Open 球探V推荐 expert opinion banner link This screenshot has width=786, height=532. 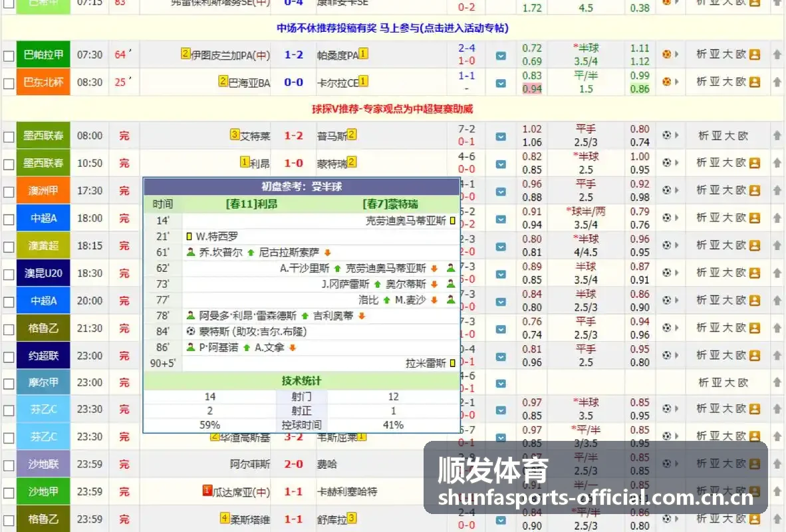click(392, 109)
